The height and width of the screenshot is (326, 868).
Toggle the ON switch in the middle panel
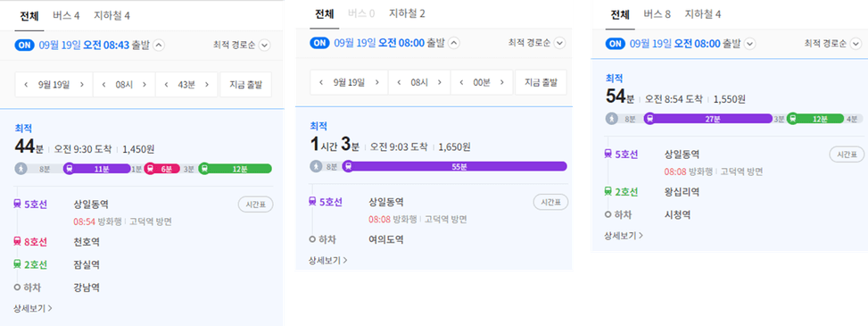point(320,43)
